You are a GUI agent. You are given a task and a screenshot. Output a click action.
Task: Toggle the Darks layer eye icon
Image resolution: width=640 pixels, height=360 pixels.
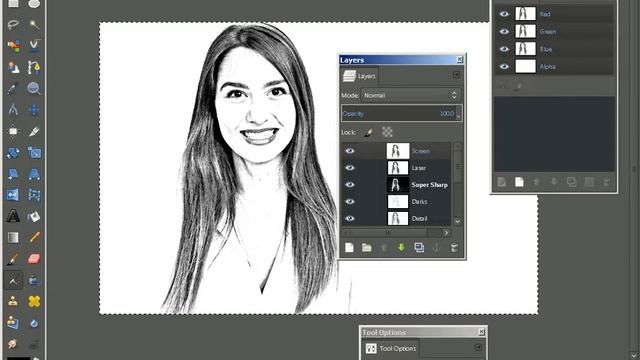pyautogui.click(x=350, y=201)
